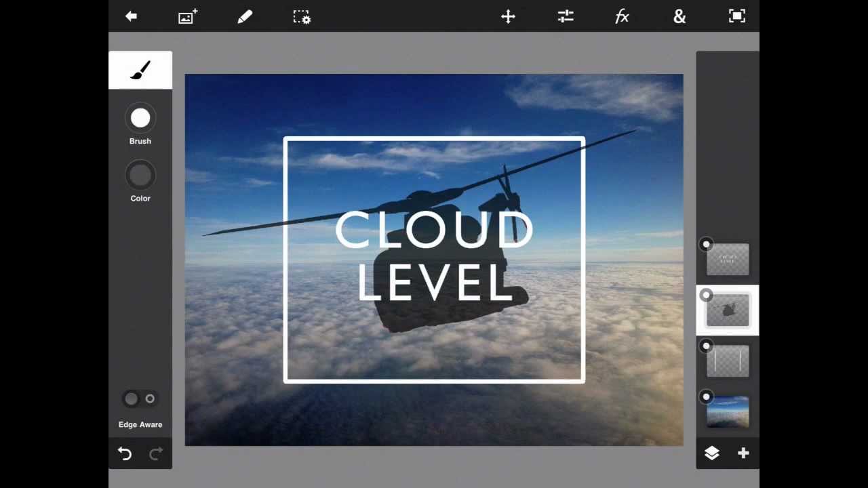Redo the last undone action
The height and width of the screenshot is (488, 868).
[x=156, y=453]
